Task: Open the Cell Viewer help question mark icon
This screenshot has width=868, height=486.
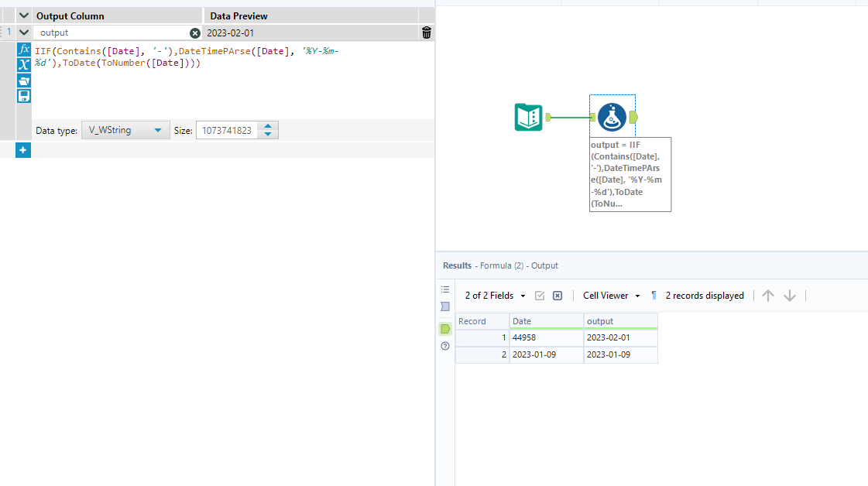Action: pyautogui.click(x=445, y=346)
